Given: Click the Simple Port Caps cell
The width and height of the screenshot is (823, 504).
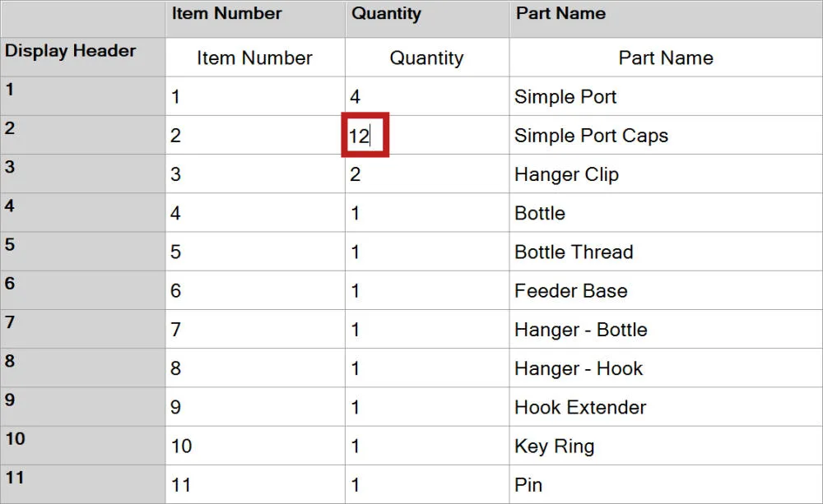Looking at the screenshot, I should [666, 135].
